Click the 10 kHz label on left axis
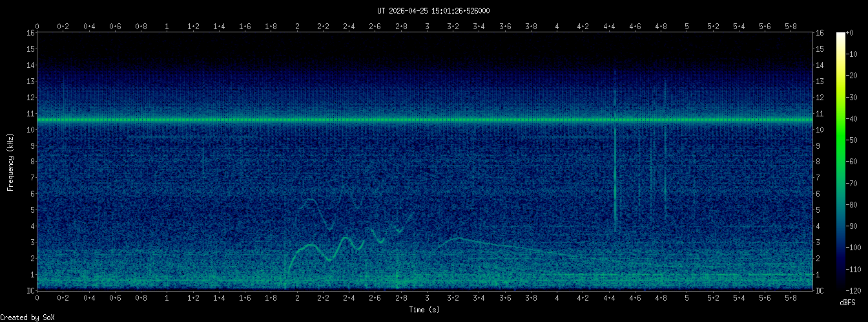The height and width of the screenshot is (322, 868). tap(30, 129)
